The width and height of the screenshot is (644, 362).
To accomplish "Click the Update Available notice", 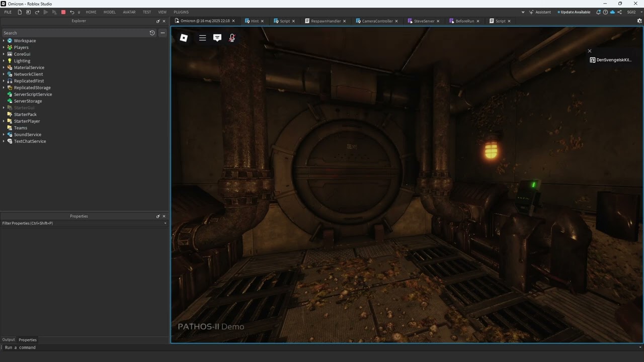I will pyautogui.click(x=574, y=12).
